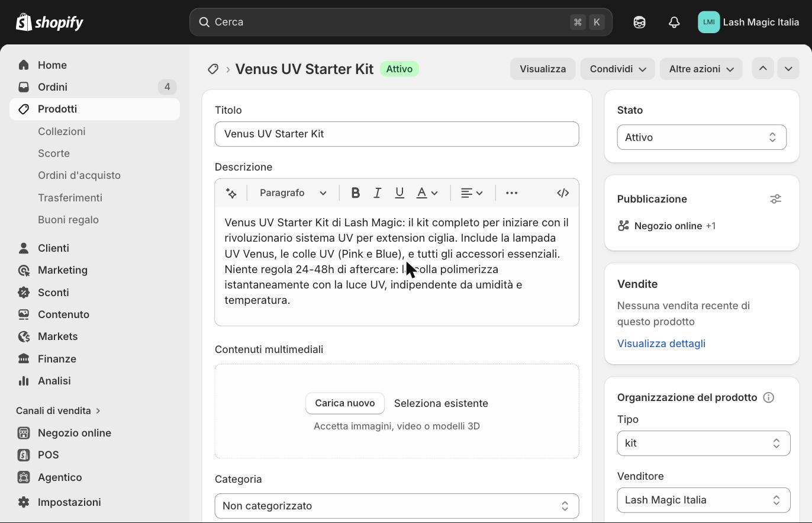The width and height of the screenshot is (812, 523).
Task: Click the Agentico icon in sidebar
Action: pos(24,477)
